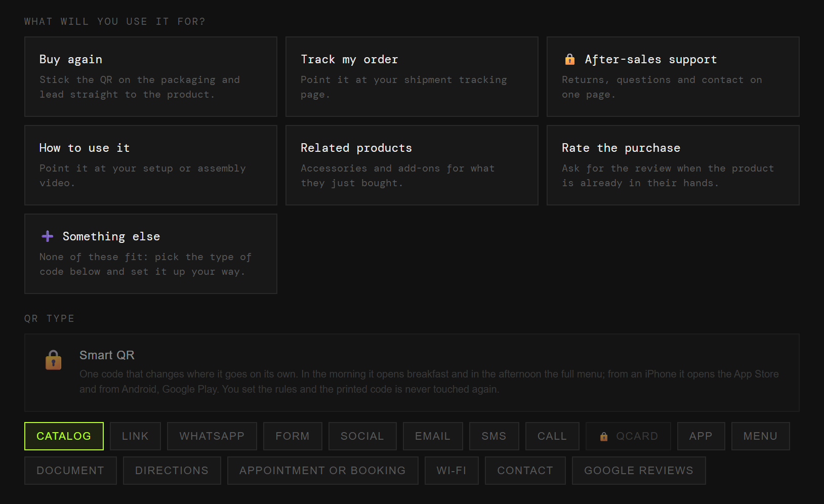
Task: Click the lock icon on After-sales support
Action: [x=570, y=59]
